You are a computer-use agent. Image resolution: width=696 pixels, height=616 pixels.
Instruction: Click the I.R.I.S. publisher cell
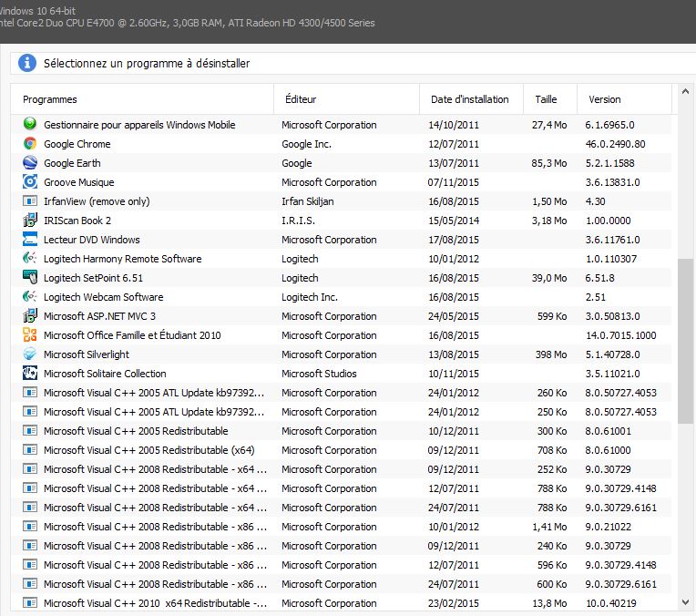coord(298,221)
